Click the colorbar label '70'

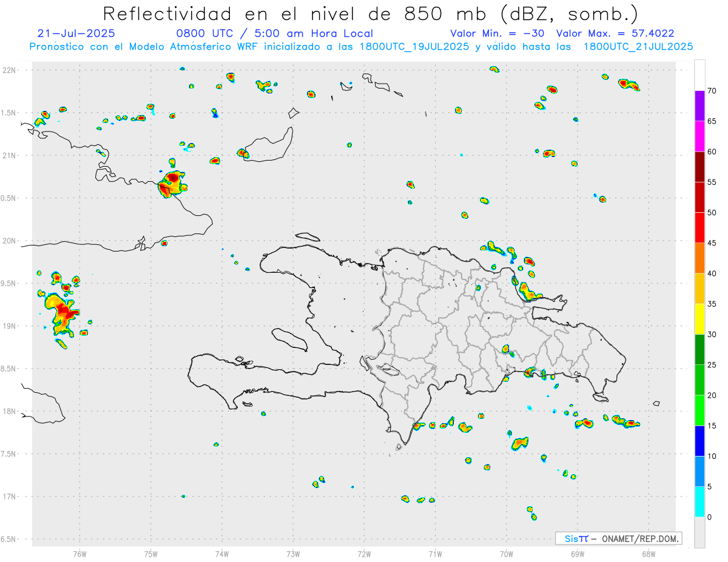coord(712,91)
